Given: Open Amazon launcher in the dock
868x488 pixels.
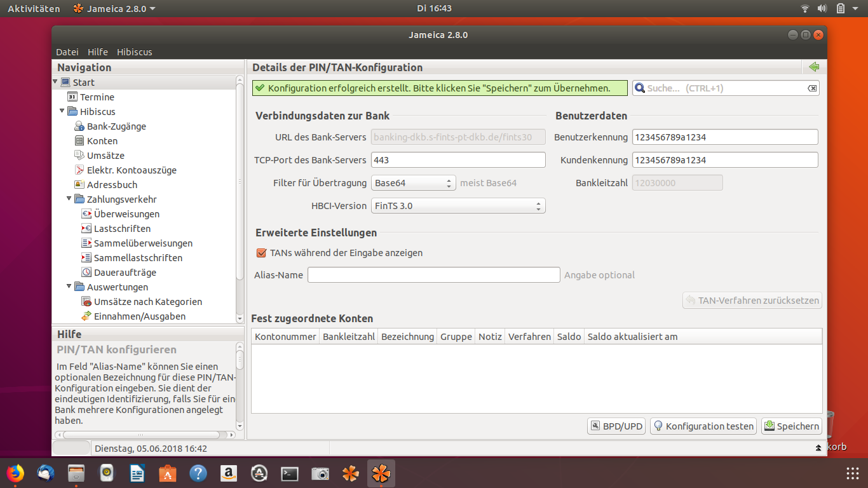Looking at the screenshot, I should coord(229,473).
